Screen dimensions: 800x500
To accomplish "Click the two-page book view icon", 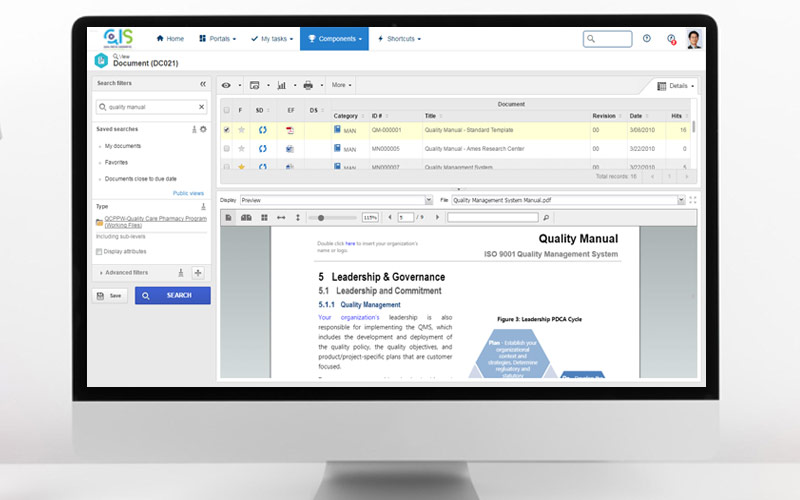I will coord(246,217).
